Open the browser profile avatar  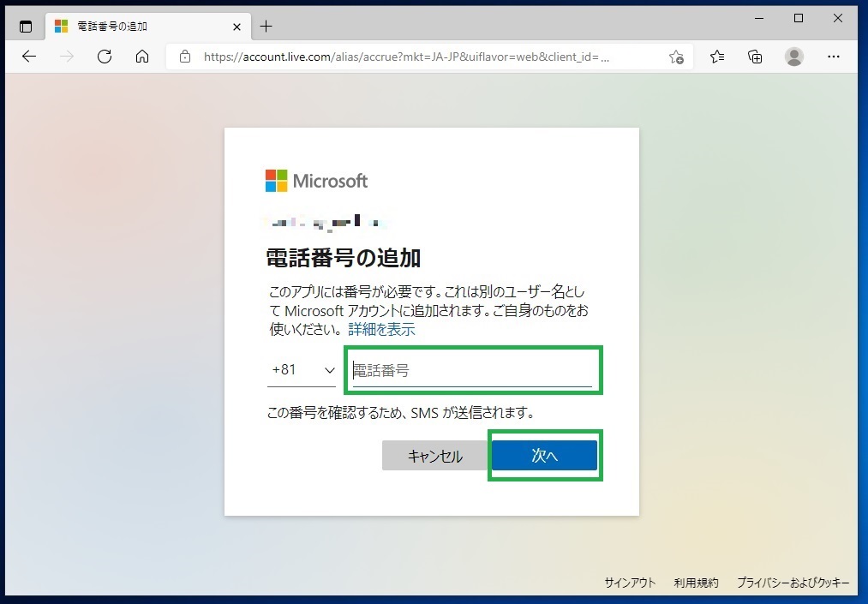(x=793, y=57)
